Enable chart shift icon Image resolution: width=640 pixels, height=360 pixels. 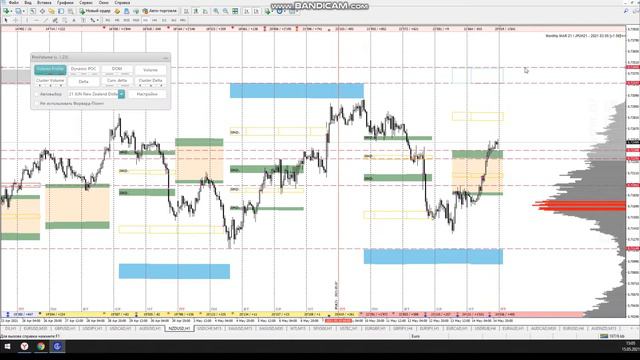tap(256, 11)
